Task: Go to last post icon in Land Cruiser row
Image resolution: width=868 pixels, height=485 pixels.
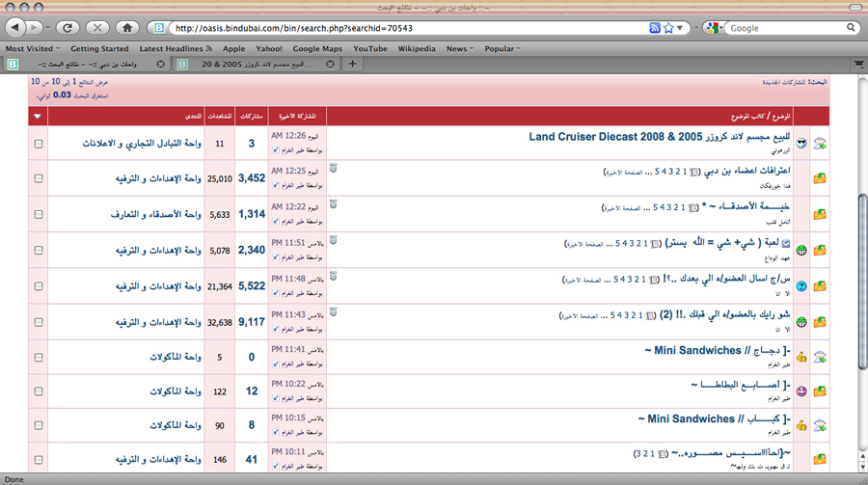Action: pos(276,150)
